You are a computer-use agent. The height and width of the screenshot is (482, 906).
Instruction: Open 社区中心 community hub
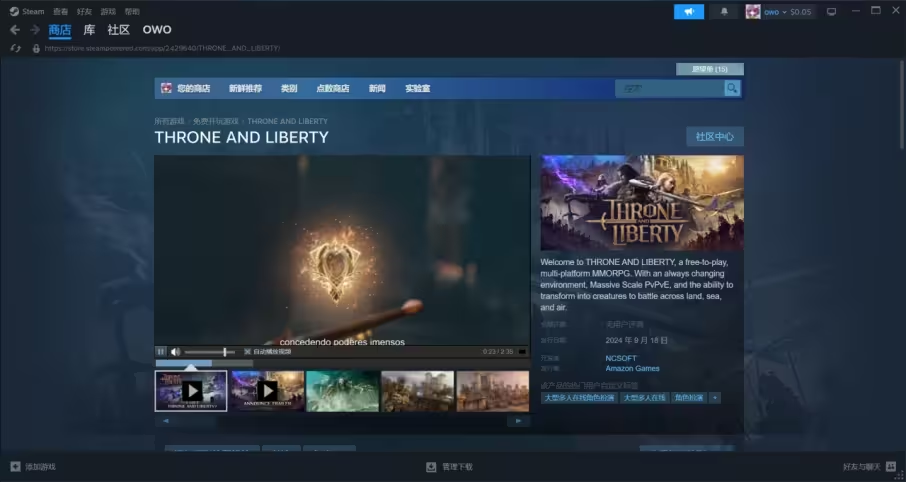coord(715,136)
